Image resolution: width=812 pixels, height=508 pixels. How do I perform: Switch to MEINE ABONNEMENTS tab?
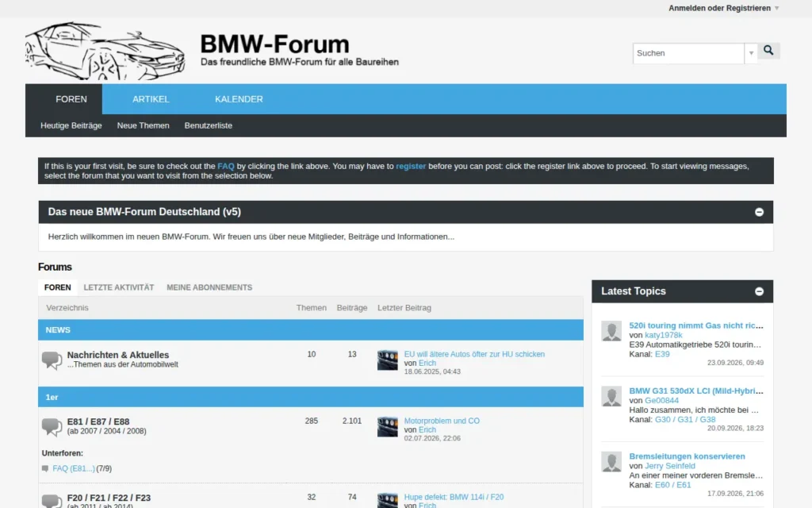(x=209, y=287)
